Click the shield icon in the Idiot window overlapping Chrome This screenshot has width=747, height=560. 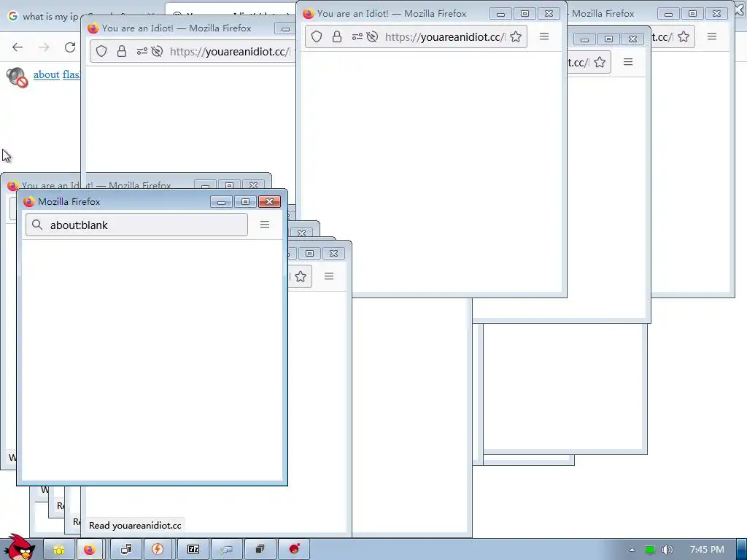101,51
